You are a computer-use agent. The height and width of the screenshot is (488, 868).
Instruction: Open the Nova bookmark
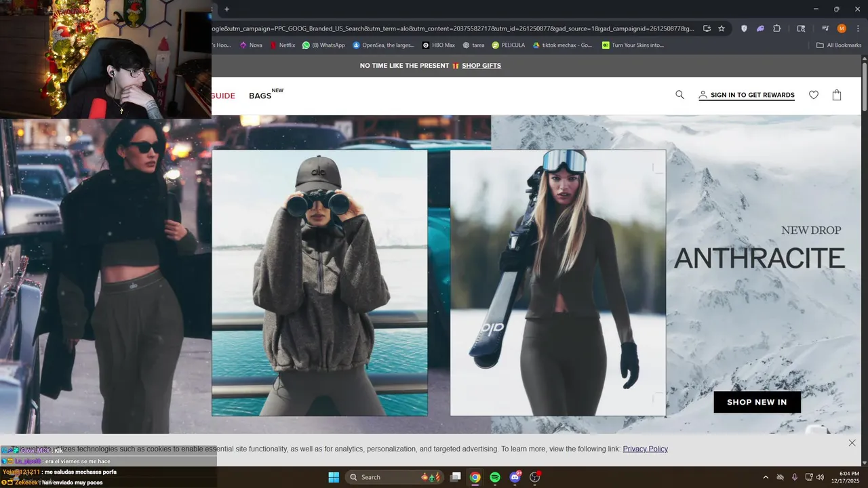pyautogui.click(x=251, y=45)
